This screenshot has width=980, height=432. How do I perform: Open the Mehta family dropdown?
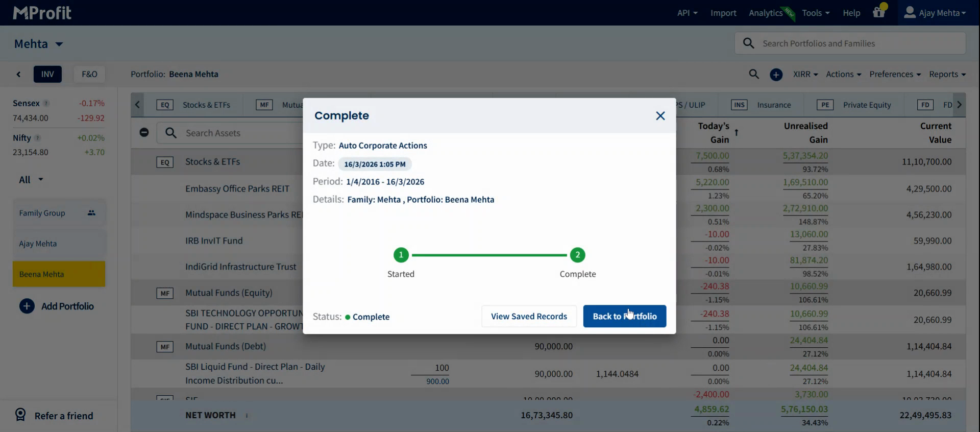tap(39, 44)
